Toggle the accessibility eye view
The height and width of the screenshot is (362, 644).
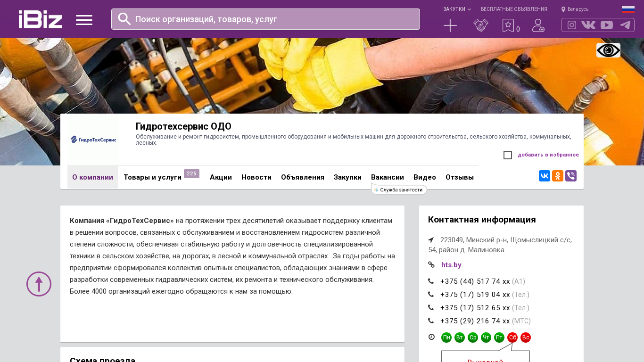tap(608, 50)
